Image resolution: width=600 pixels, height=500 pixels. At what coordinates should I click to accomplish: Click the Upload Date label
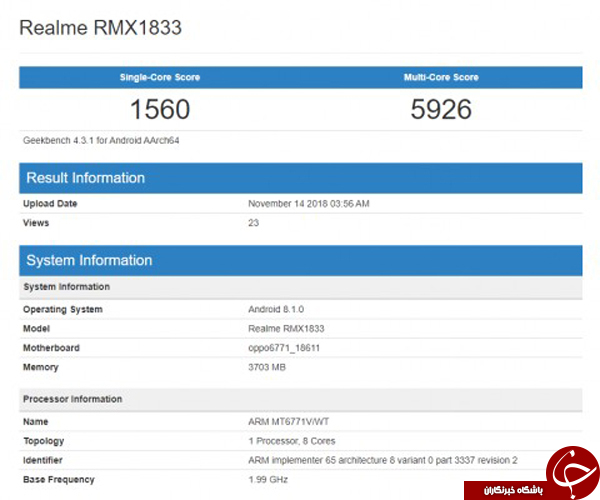[50, 204]
